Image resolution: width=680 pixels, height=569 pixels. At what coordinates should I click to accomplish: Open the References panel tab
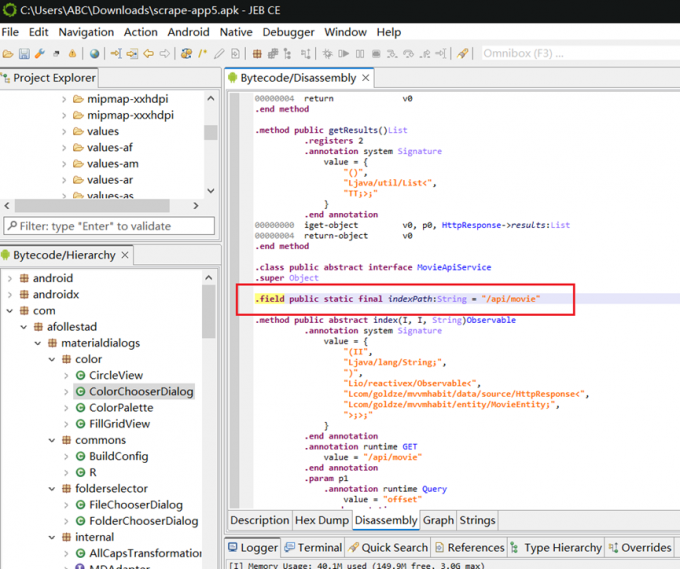(470, 548)
